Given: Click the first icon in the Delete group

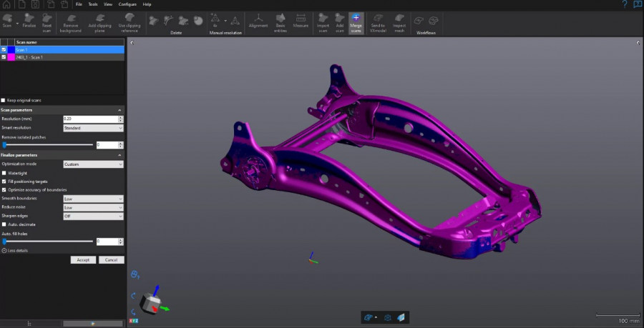Looking at the screenshot, I should click(x=154, y=21).
